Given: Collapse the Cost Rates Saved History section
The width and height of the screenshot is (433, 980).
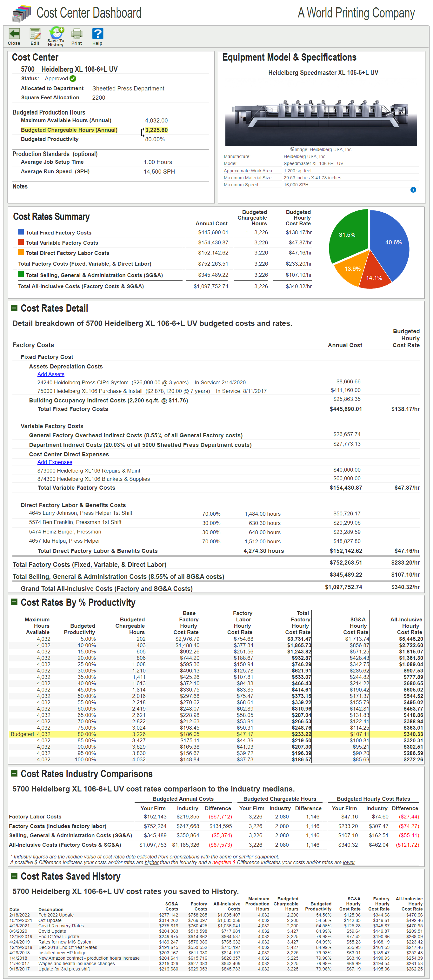Looking at the screenshot, I should pyautogui.click(x=14, y=876).
